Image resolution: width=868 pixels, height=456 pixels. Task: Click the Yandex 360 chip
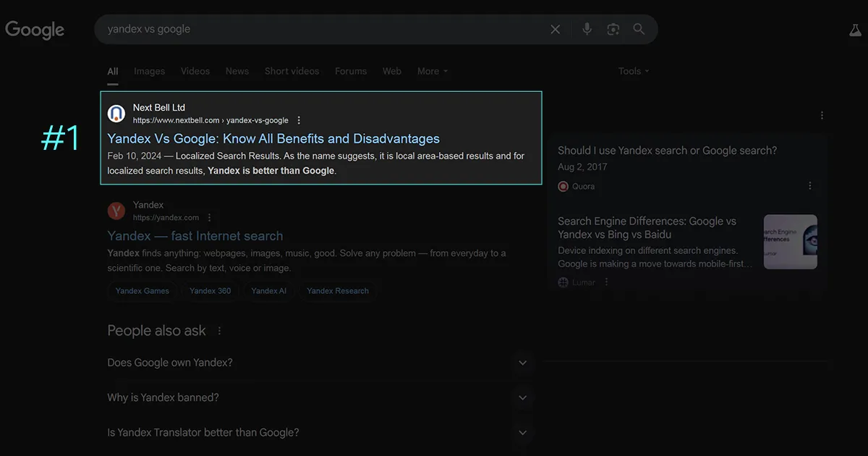coord(210,291)
